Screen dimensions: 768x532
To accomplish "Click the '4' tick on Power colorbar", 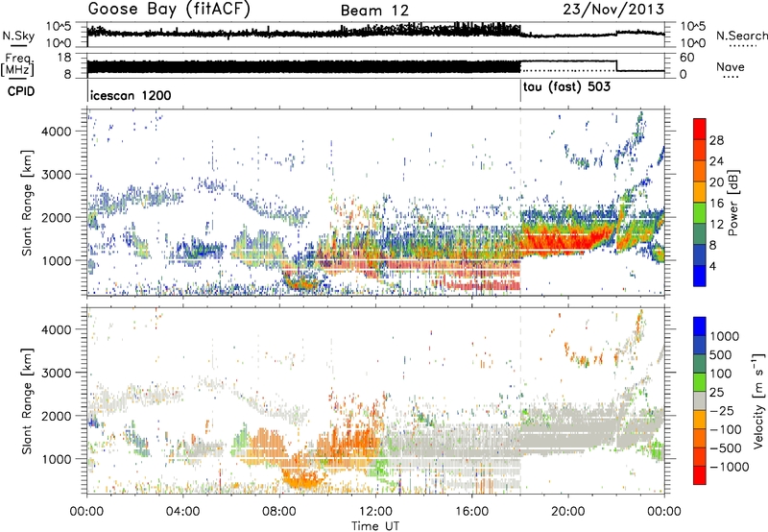I will tap(713, 266).
